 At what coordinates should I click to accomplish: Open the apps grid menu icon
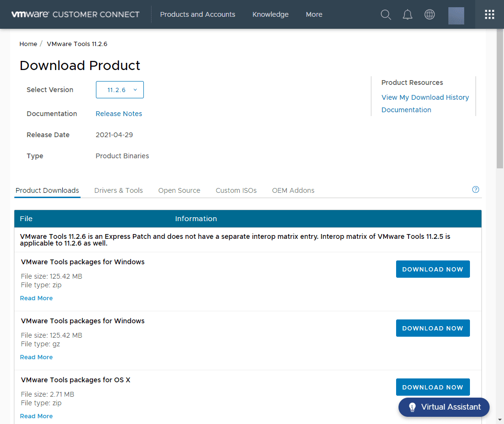tap(489, 14)
